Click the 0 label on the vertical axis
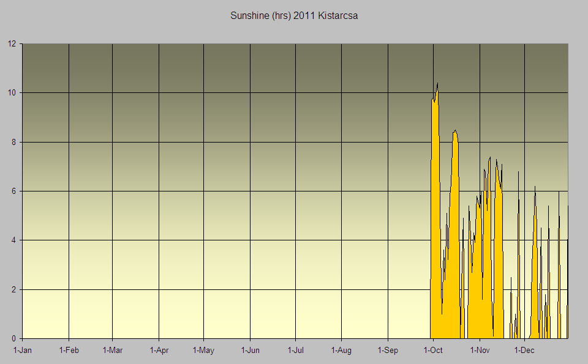 click(14, 338)
